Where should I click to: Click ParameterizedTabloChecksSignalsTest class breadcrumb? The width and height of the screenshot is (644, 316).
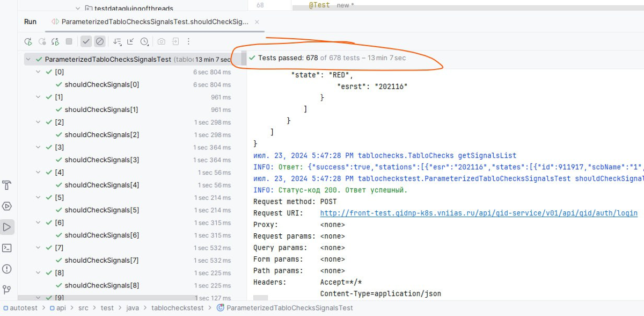click(284, 308)
